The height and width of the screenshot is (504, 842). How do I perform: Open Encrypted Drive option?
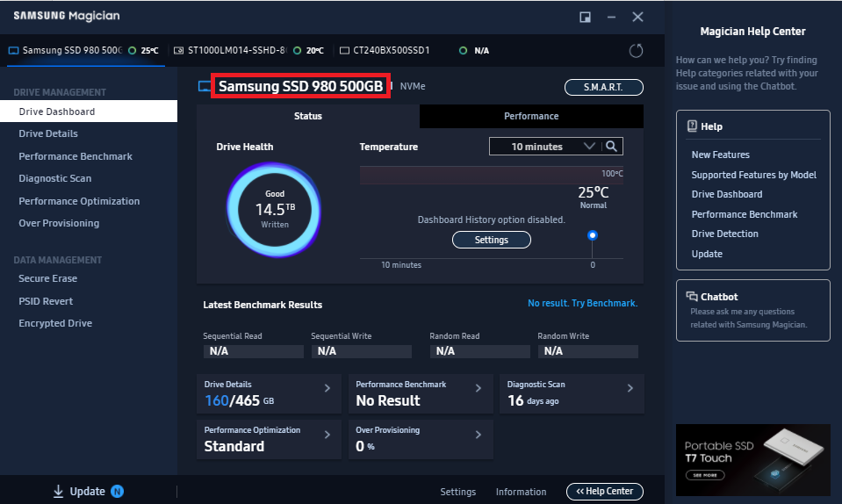pyautogui.click(x=55, y=323)
